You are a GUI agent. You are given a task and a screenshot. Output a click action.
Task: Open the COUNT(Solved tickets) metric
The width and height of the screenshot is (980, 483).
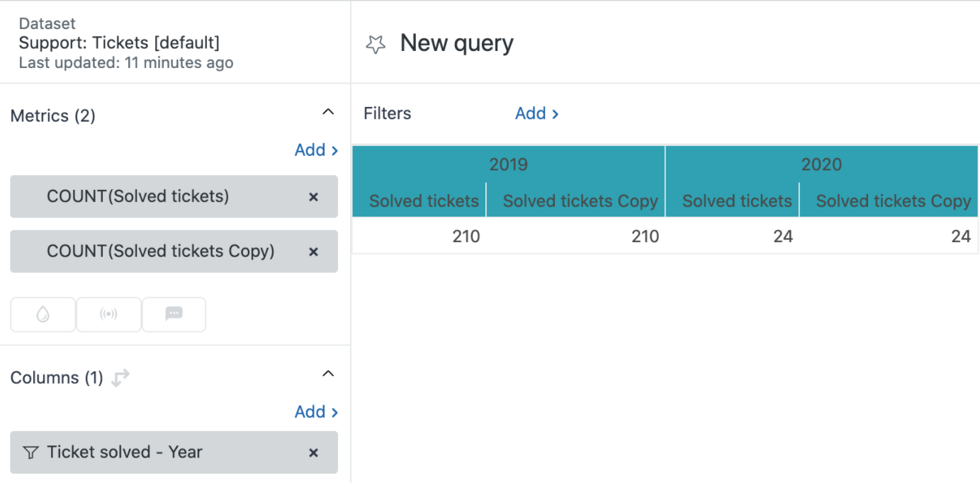tap(138, 197)
